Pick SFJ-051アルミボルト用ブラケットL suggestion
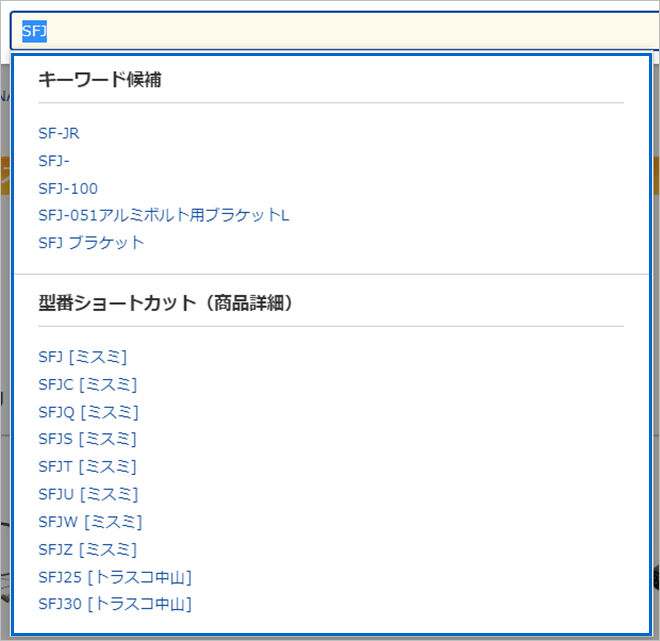660x641 pixels. tap(164, 215)
